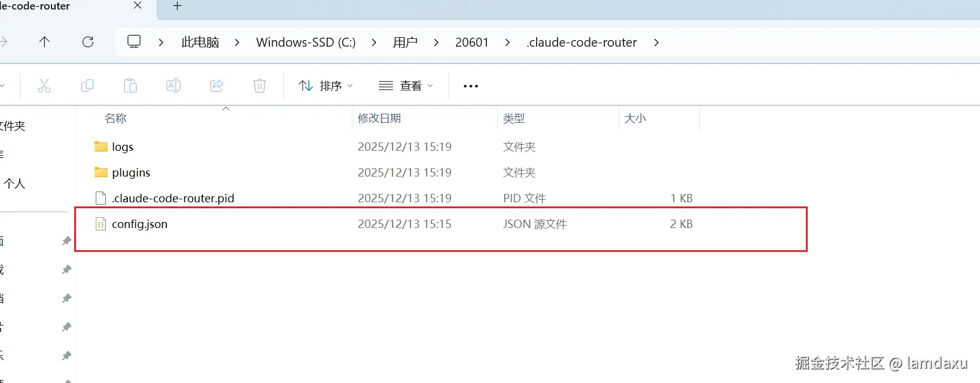
Task: Expand chevron after 20601 breadcrumb
Action: click(507, 42)
